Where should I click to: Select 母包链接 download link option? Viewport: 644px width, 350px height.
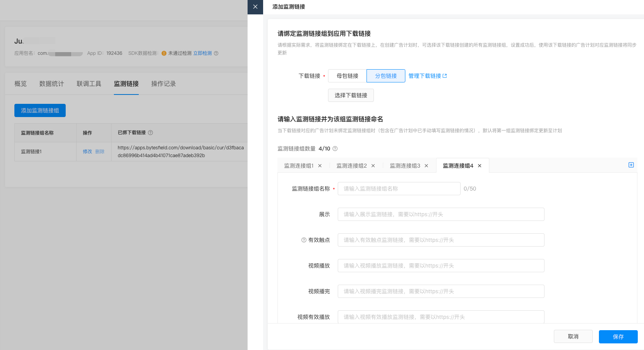click(x=347, y=76)
